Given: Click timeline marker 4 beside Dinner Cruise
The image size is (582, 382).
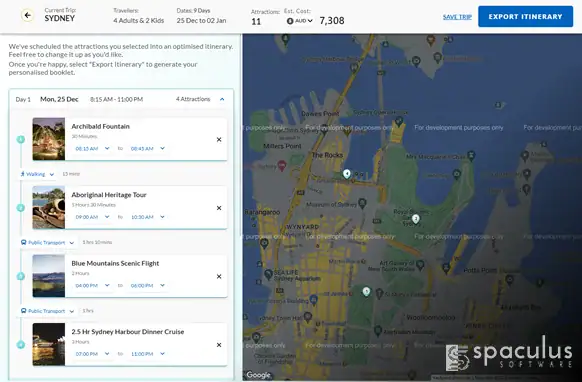Looking at the screenshot, I should pyautogui.click(x=21, y=345).
